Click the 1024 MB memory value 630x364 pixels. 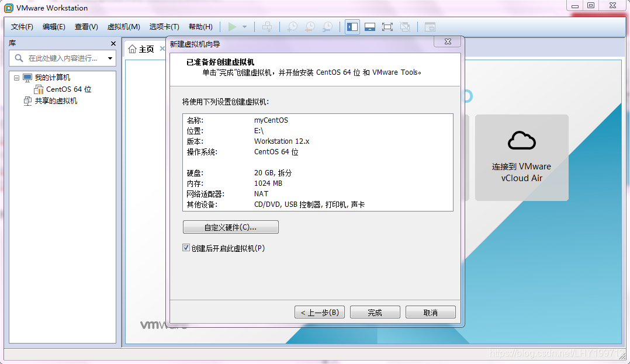tap(268, 183)
